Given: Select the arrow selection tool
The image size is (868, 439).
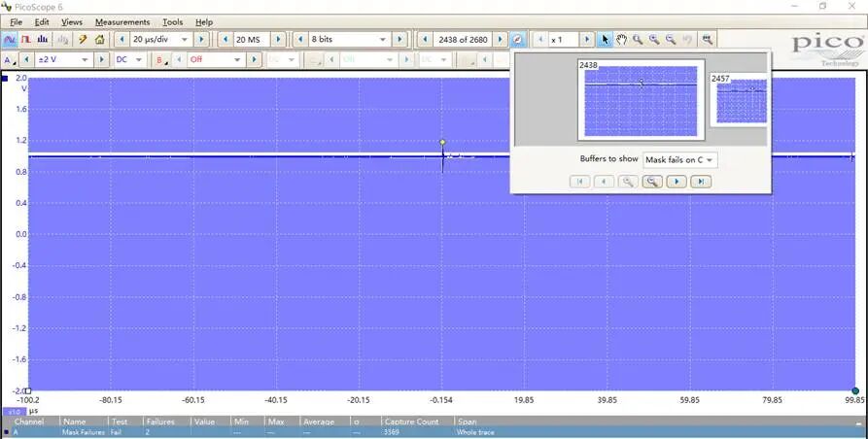Looking at the screenshot, I should pos(605,39).
